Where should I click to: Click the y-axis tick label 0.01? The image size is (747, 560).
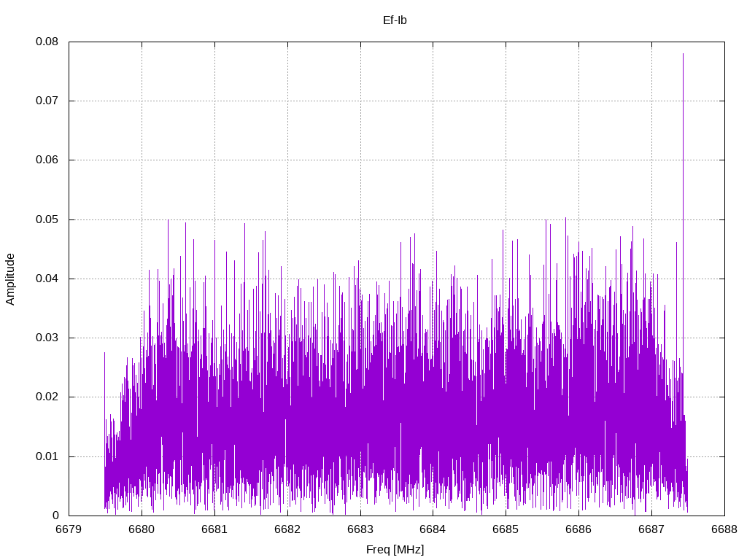pos(47,456)
